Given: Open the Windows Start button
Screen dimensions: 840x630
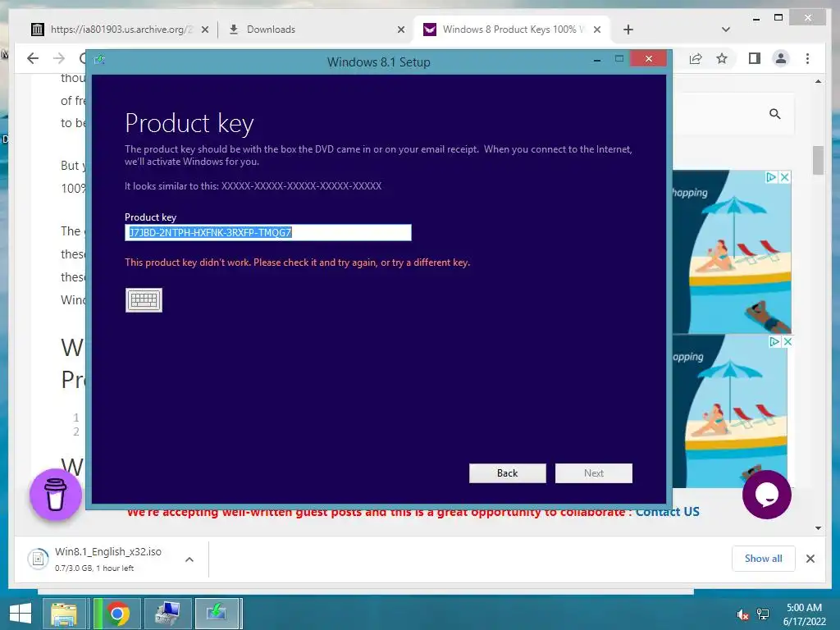Looking at the screenshot, I should tap(20, 614).
